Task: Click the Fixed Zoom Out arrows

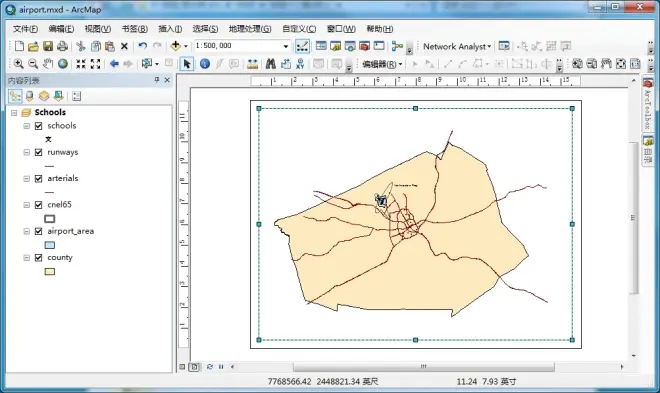Action: 96,64
